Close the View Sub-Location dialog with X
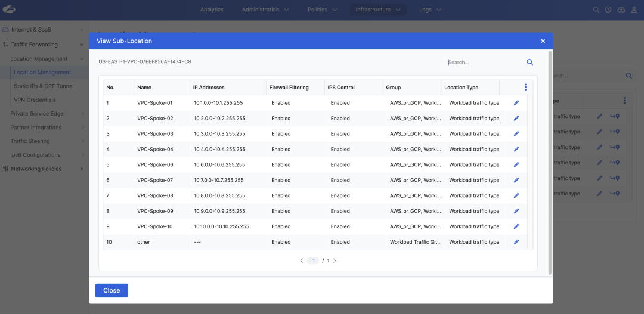The width and height of the screenshot is (644, 314). (x=543, y=41)
